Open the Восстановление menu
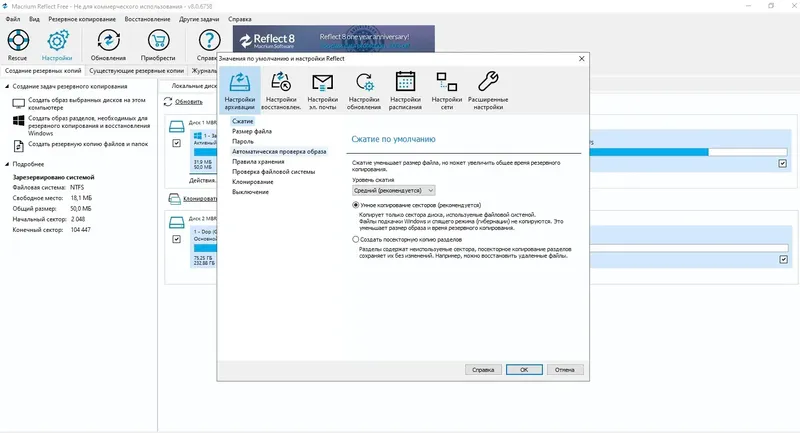 click(147, 19)
